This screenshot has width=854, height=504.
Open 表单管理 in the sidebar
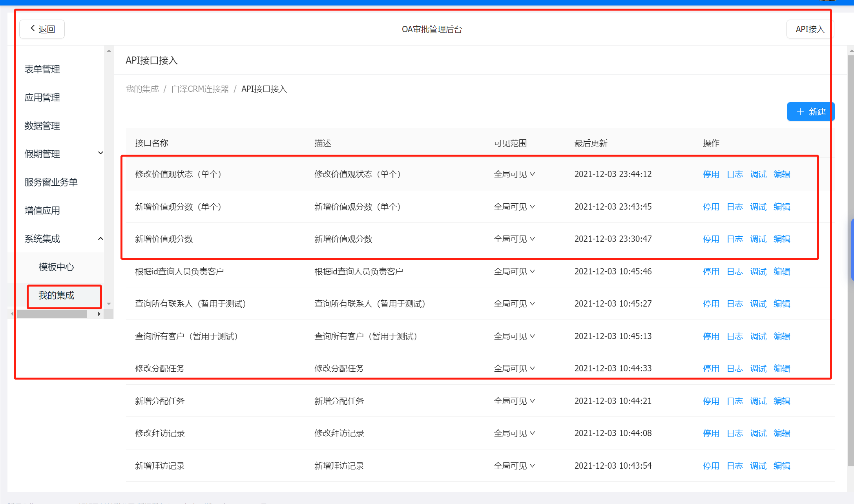[42, 69]
